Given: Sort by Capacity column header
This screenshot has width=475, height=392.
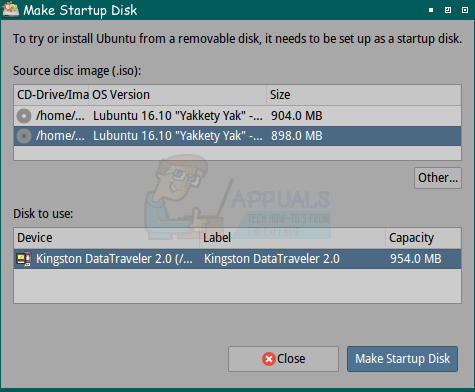Looking at the screenshot, I should click(x=423, y=238).
